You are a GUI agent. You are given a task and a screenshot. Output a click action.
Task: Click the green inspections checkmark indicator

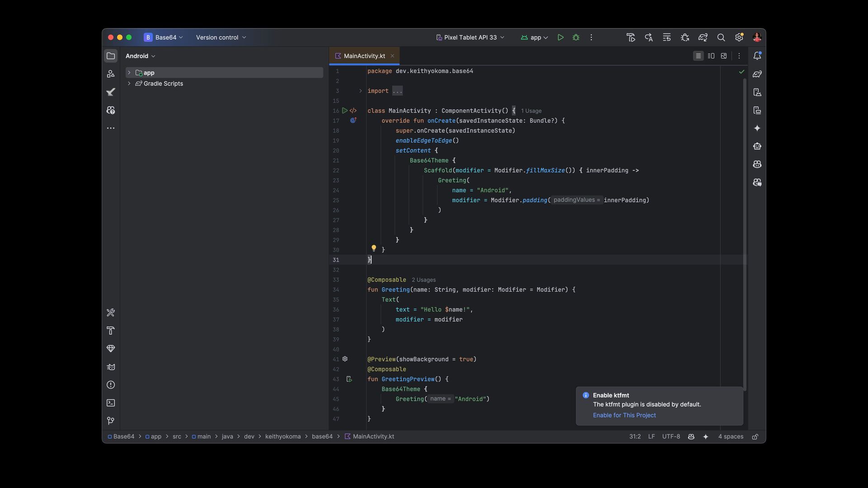[x=741, y=71]
